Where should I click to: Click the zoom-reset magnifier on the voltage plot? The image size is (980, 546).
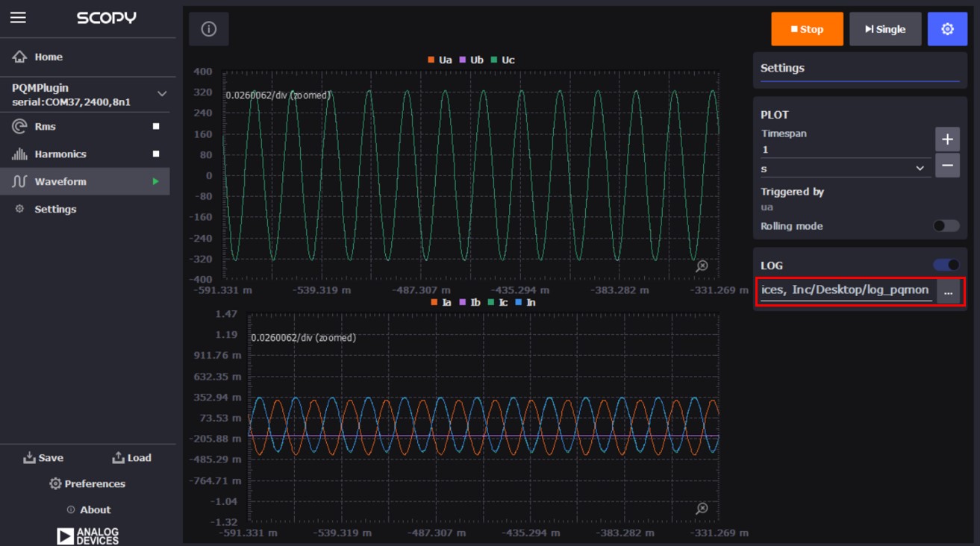pyautogui.click(x=702, y=264)
